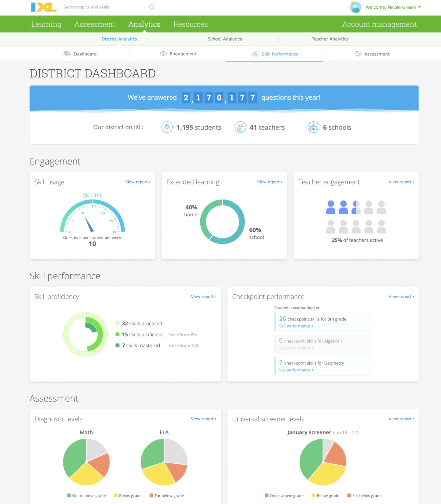Image resolution: width=441 pixels, height=504 pixels.
Task: View report for Diagnostic levels
Action: (x=204, y=419)
